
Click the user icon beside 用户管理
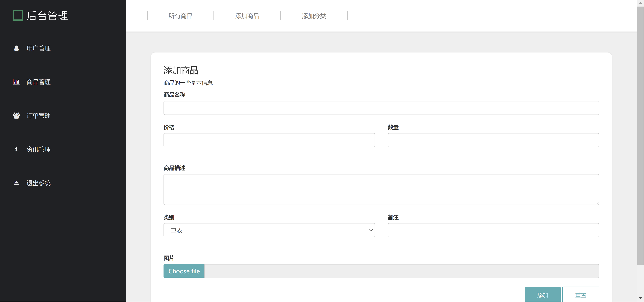coord(16,48)
